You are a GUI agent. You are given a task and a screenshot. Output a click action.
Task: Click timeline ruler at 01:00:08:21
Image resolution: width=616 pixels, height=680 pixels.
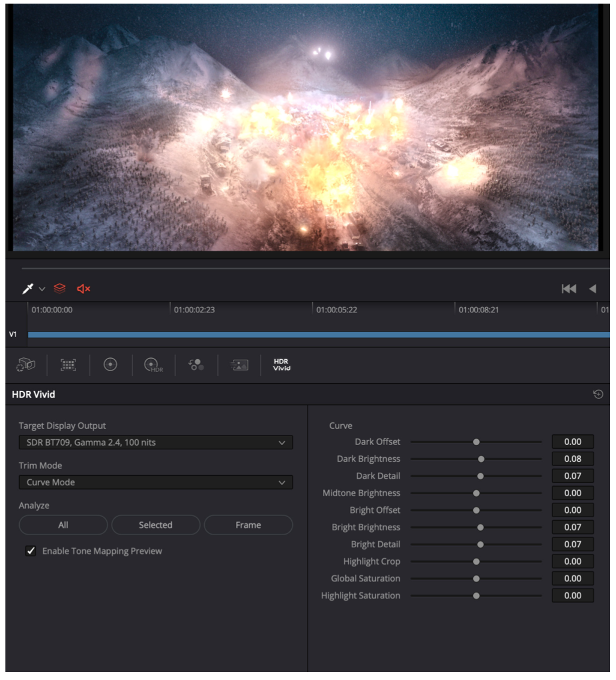pos(479,309)
